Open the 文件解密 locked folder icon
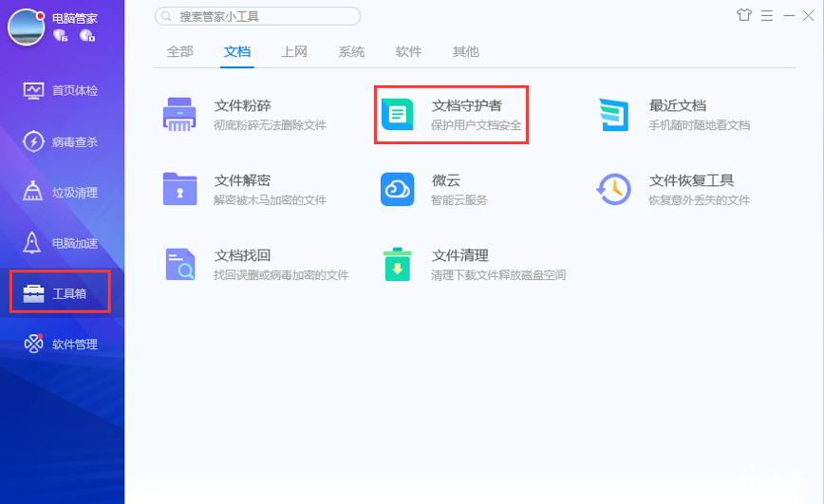 179,189
